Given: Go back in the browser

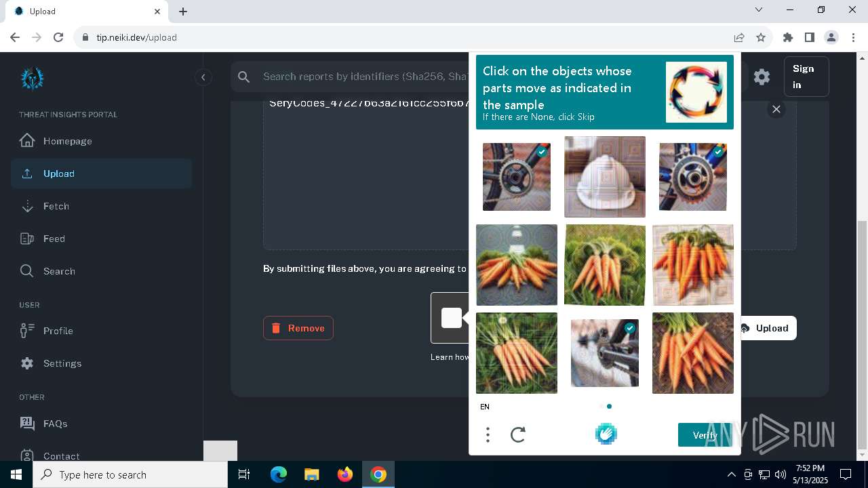Looking at the screenshot, I should point(15,37).
